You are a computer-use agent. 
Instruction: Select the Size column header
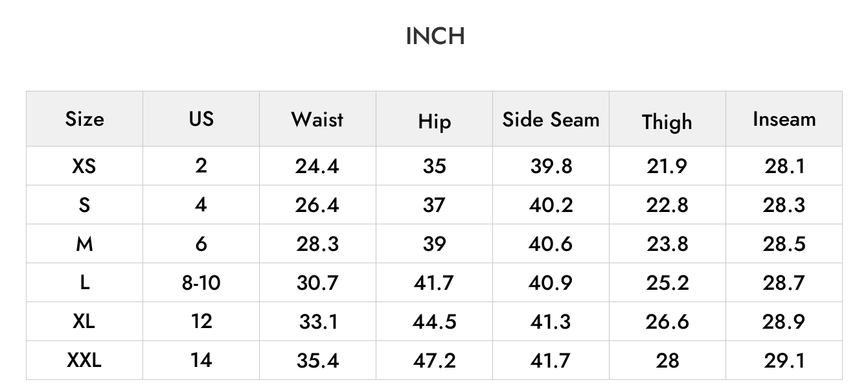84,119
